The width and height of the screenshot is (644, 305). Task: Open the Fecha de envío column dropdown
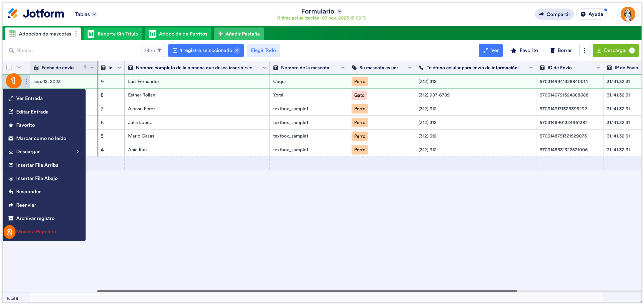[92, 68]
